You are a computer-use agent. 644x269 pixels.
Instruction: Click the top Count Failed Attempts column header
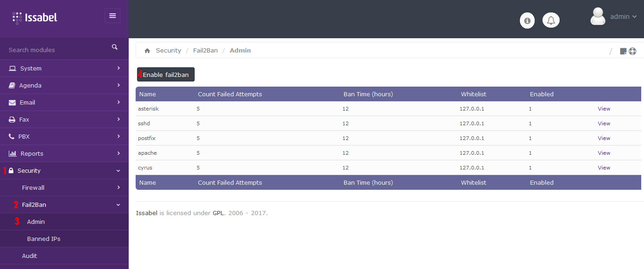click(230, 94)
